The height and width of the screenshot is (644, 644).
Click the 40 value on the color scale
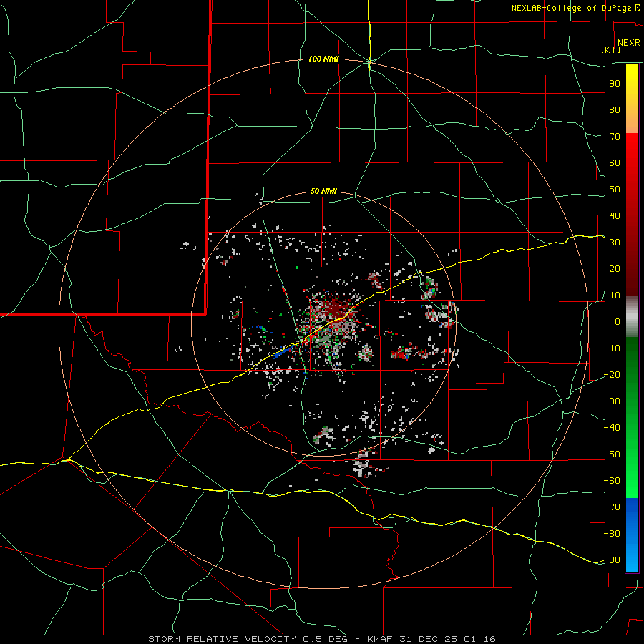615,215
